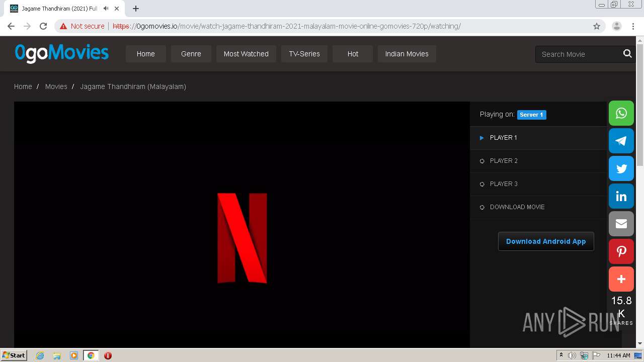Screen dimensions: 644x362
Task: Click Jagame Thandhiram breadcrumb text
Action: (133, 86)
